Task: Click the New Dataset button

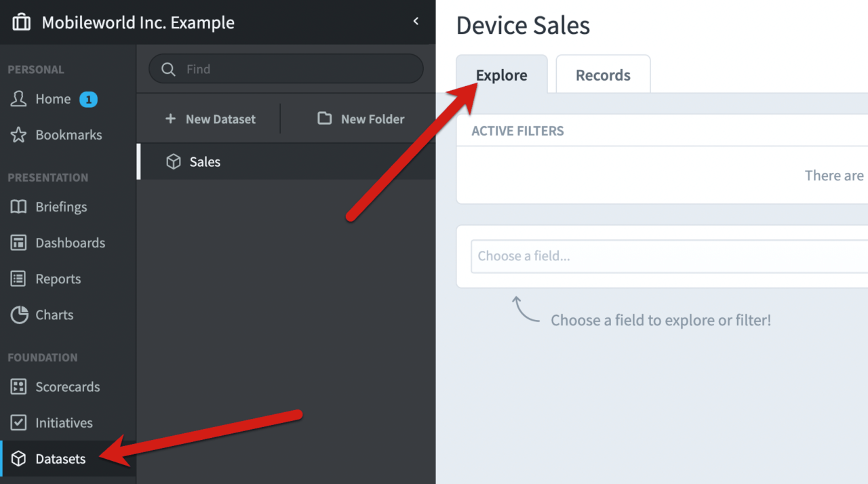Action: (210, 119)
